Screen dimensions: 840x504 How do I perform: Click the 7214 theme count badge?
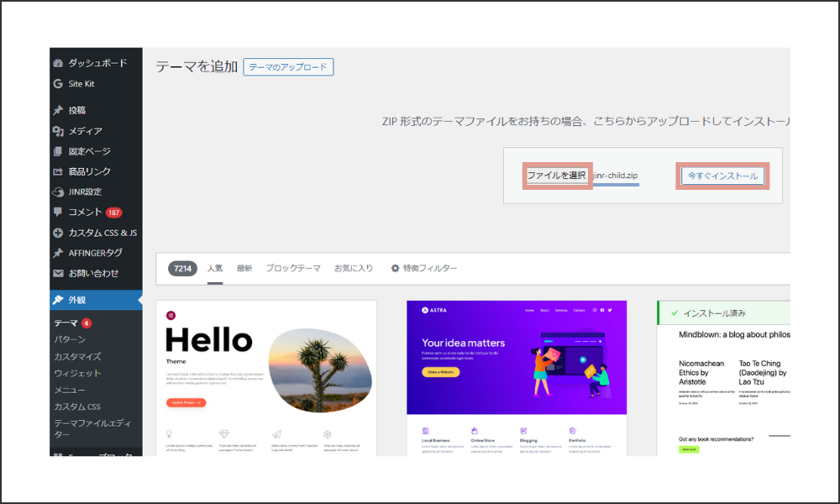(182, 268)
